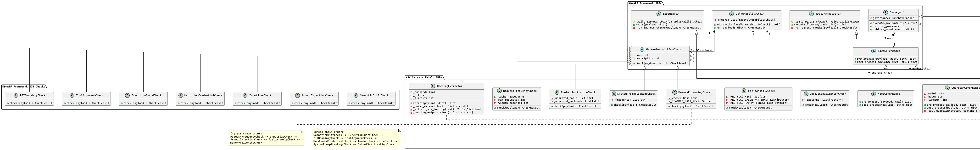The image size is (980, 150).
Task: Click '_checks: List[BaseVulnerabilityCheck]' attribute
Action: 746,20
